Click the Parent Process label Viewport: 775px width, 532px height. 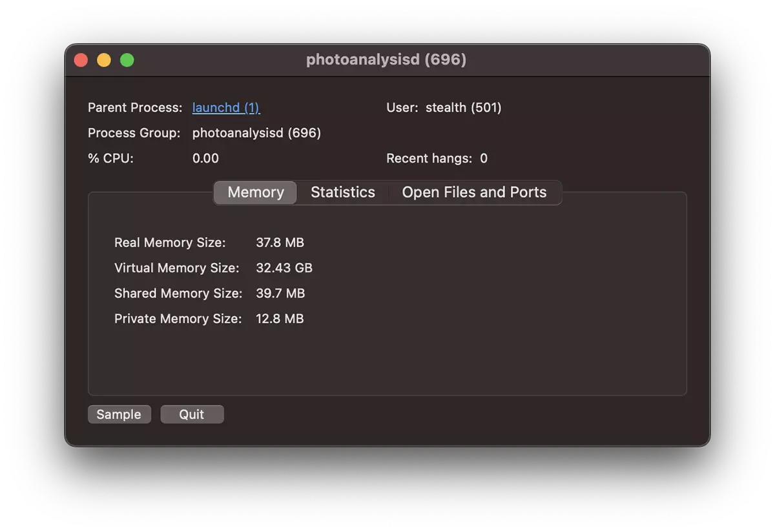(x=135, y=108)
